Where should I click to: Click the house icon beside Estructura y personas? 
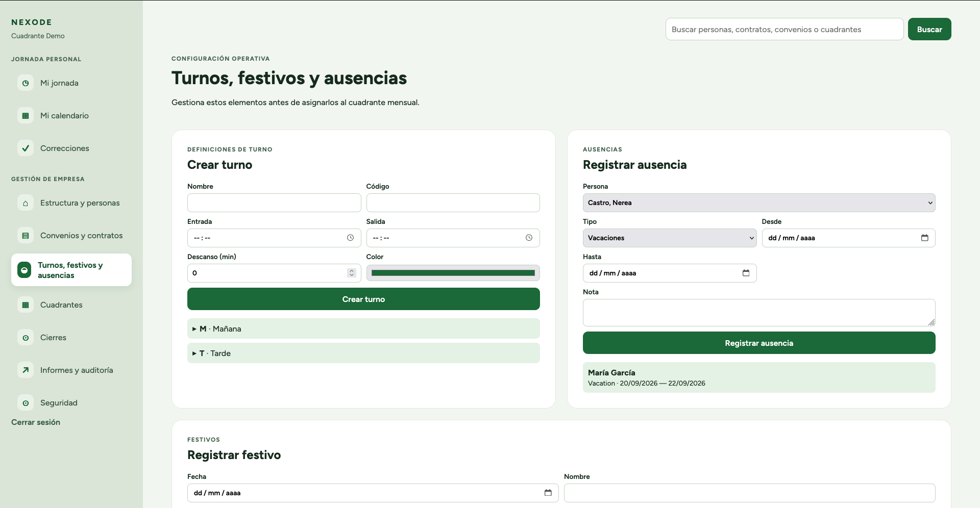click(x=26, y=203)
